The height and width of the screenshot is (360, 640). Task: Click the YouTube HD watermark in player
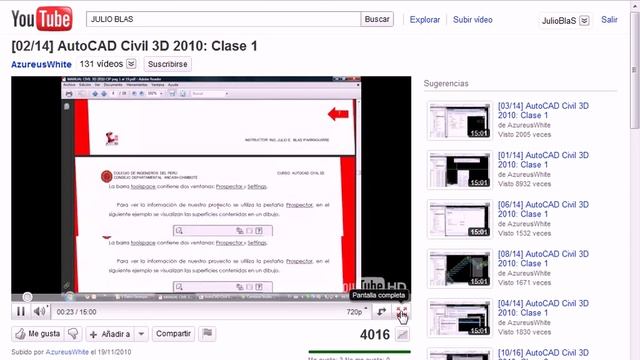pos(374,285)
